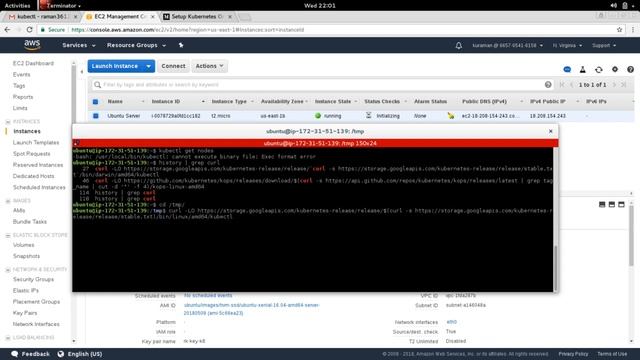Open browser menu with three dots
Image resolution: width=640 pixels, height=360 pixels.
coord(633,29)
